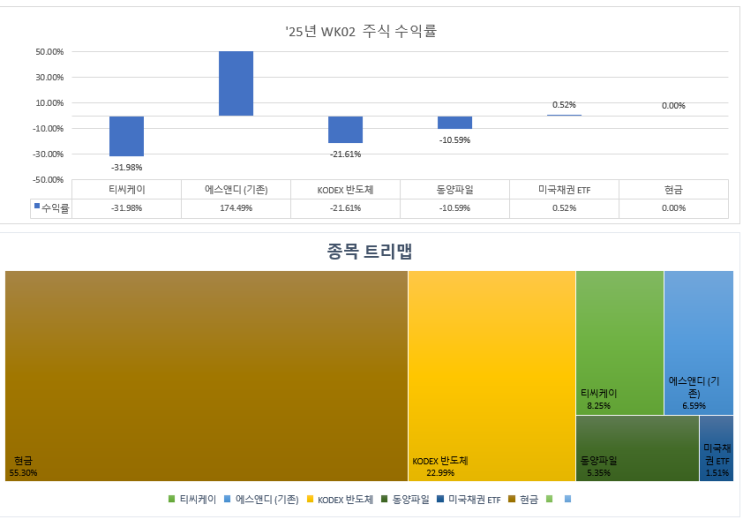Click the 0.52% data label above bar
Viewport: 743px width, 527px height.
coord(564,105)
